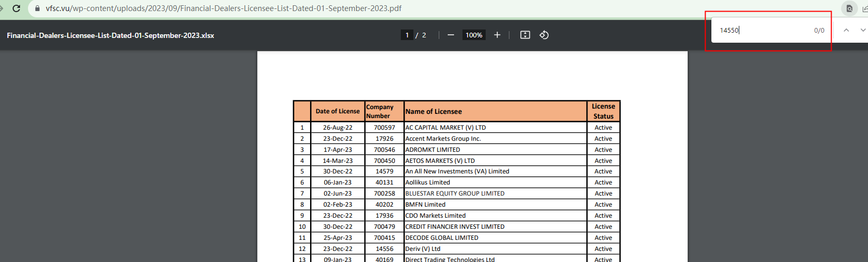868x262 pixels.
Task: Click the 'Company Number' column header
Action: click(x=384, y=111)
